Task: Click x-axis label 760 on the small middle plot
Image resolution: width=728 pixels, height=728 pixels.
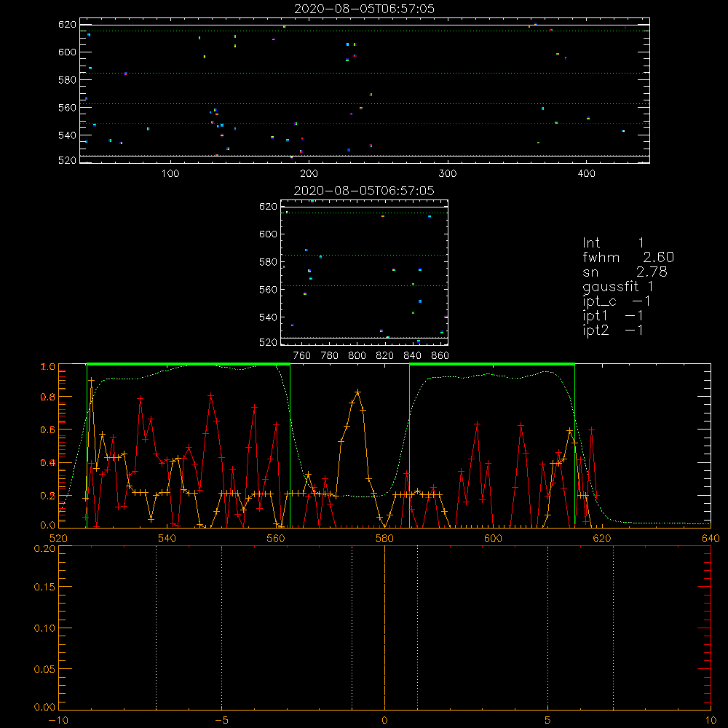Action: coord(302,356)
